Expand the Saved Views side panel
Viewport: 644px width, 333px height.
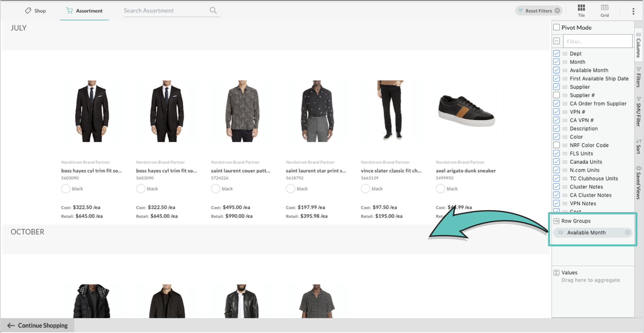[x=638, y=182]
